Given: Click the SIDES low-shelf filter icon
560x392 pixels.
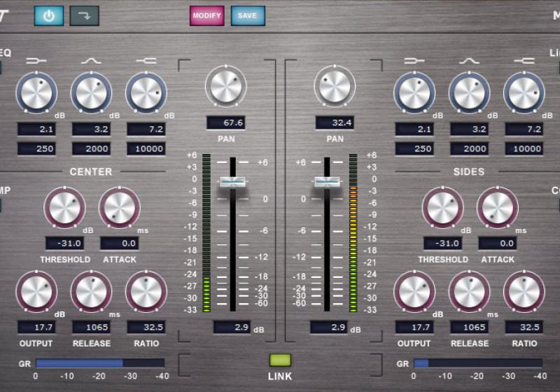Looking at the screenshot, I should pos(414,61).
